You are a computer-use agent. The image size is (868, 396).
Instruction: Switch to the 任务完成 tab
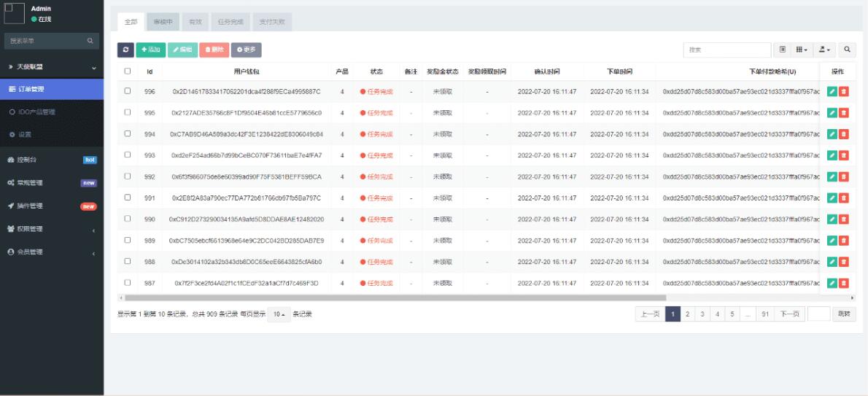(230, 23)
